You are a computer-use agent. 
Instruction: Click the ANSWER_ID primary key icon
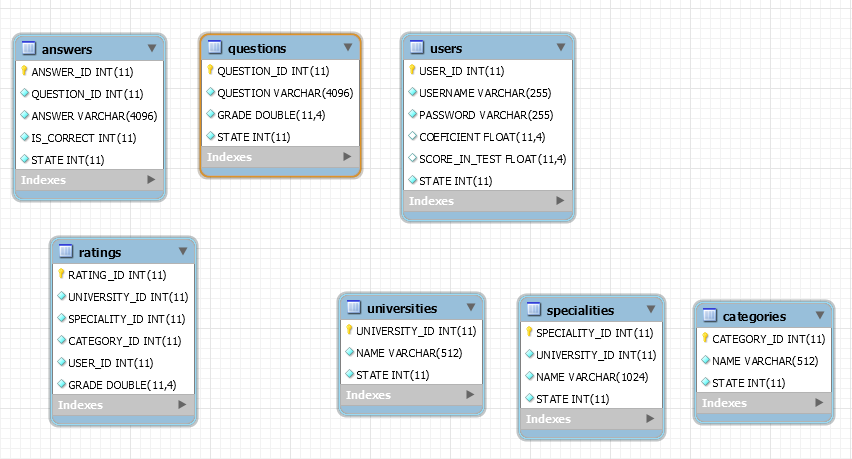24,71
